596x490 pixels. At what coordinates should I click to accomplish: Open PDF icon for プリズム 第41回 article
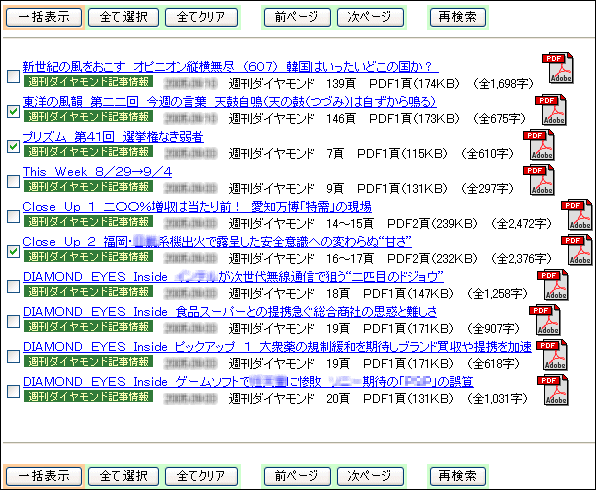[539, 145]
